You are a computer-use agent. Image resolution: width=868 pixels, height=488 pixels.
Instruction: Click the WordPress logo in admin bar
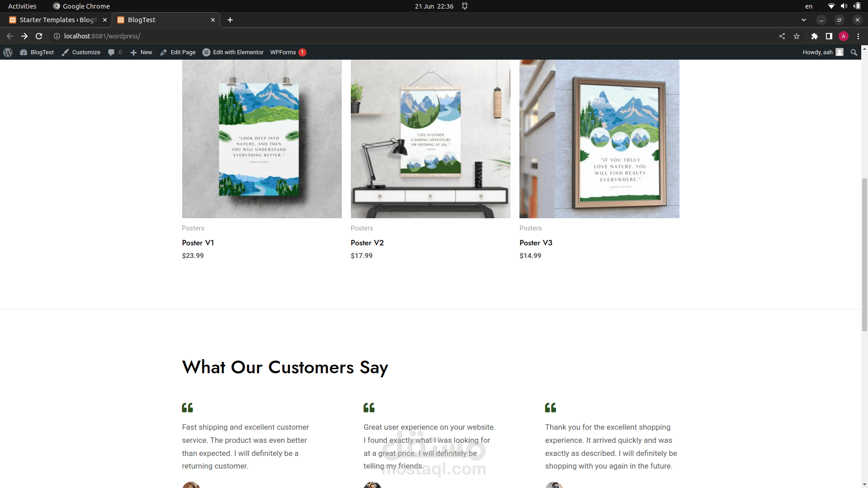8,52
